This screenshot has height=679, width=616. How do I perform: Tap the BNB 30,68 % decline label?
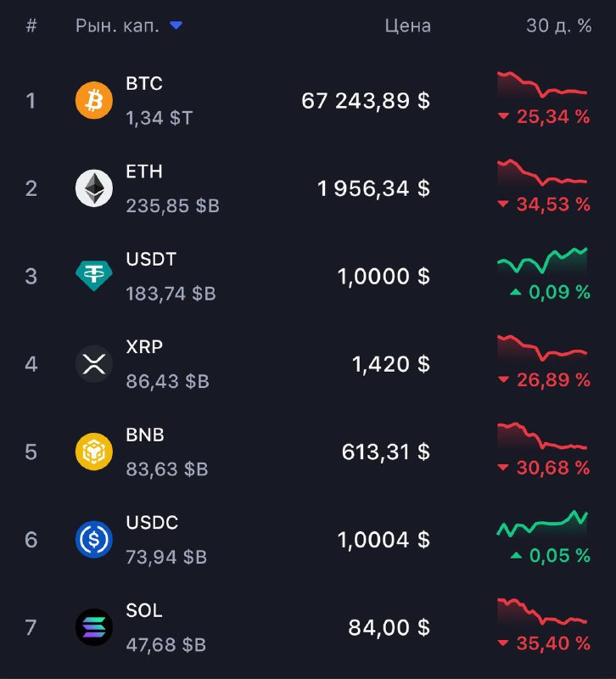(544, 468)
